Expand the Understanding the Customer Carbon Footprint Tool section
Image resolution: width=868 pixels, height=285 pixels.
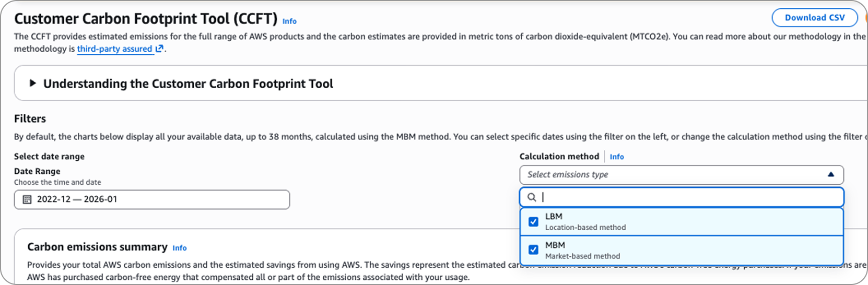tap(188, 84)
